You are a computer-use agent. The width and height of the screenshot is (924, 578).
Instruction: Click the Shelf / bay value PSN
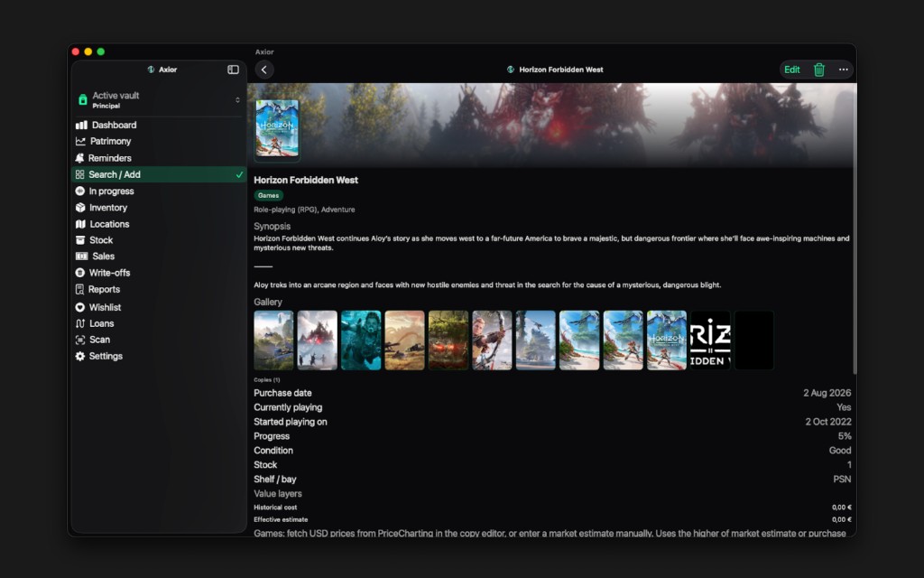coord(842,479)
